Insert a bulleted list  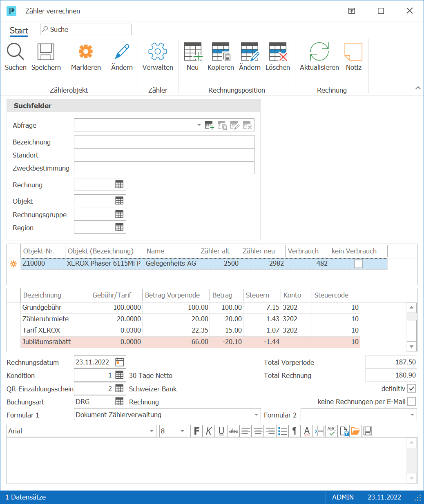[283, 431]
